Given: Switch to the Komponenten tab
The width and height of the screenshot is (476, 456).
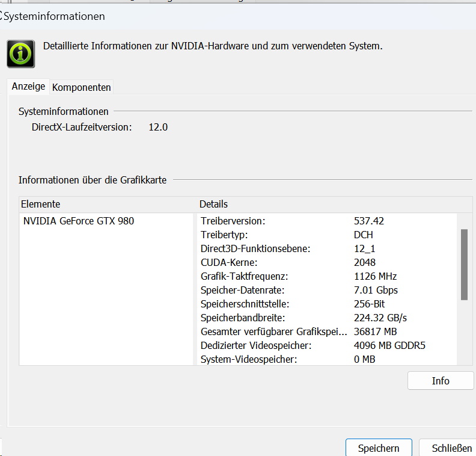Looking at the screenshot, I should [x=81, y=87].
